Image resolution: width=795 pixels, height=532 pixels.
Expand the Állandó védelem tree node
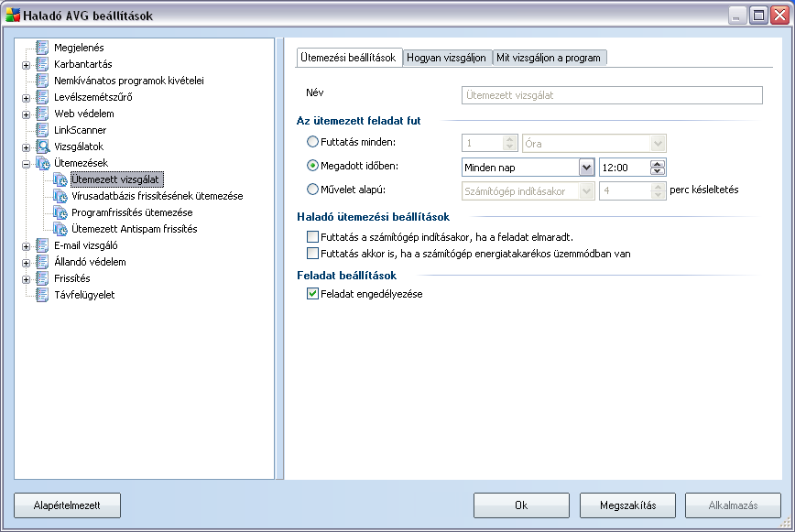pos(27,263)
